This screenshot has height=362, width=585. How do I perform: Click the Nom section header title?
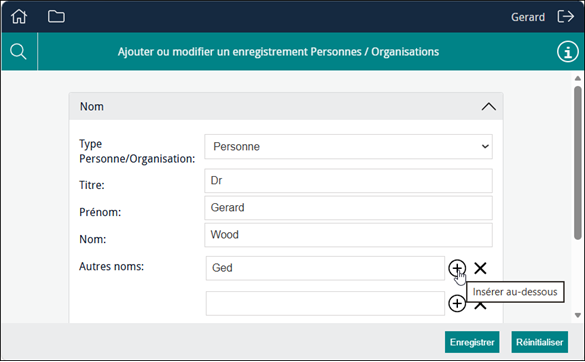[92, 107]
